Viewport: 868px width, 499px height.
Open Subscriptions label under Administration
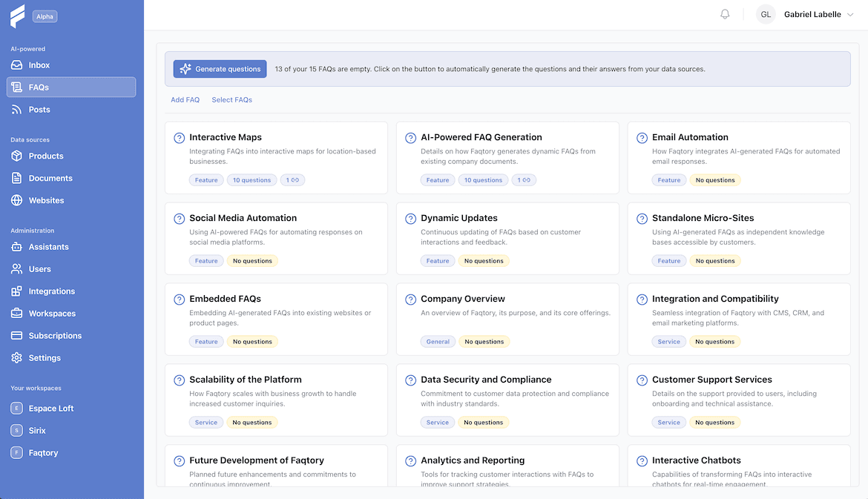pyautogui.click(x=56, y=335)
